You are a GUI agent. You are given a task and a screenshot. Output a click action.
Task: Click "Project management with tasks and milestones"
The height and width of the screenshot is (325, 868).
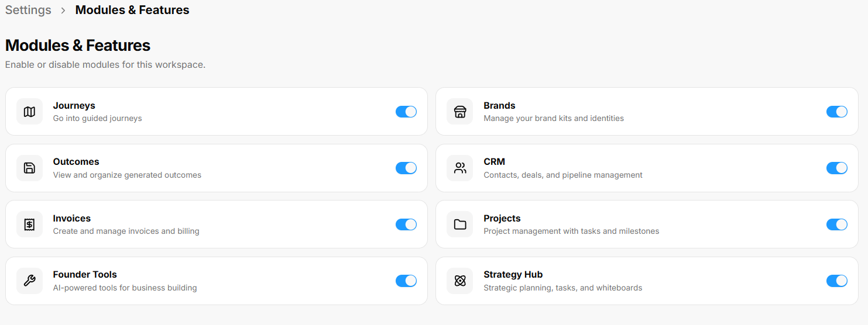tap(571, 231)
